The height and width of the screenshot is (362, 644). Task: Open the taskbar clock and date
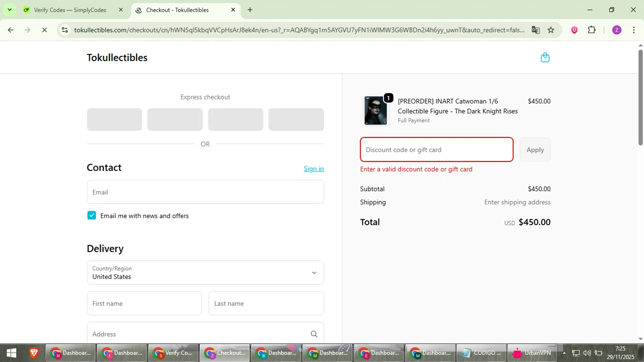620,353
